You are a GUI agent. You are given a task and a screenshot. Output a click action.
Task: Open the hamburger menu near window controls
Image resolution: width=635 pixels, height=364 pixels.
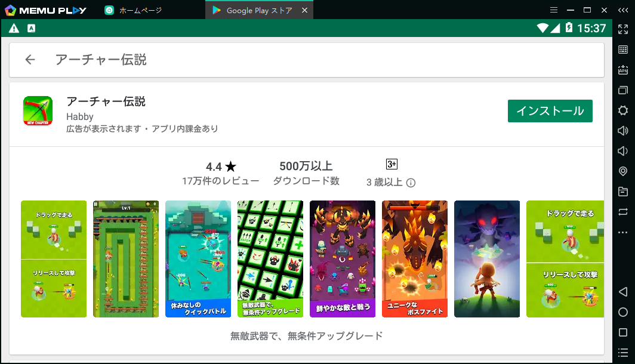click(x=554, y=10)
